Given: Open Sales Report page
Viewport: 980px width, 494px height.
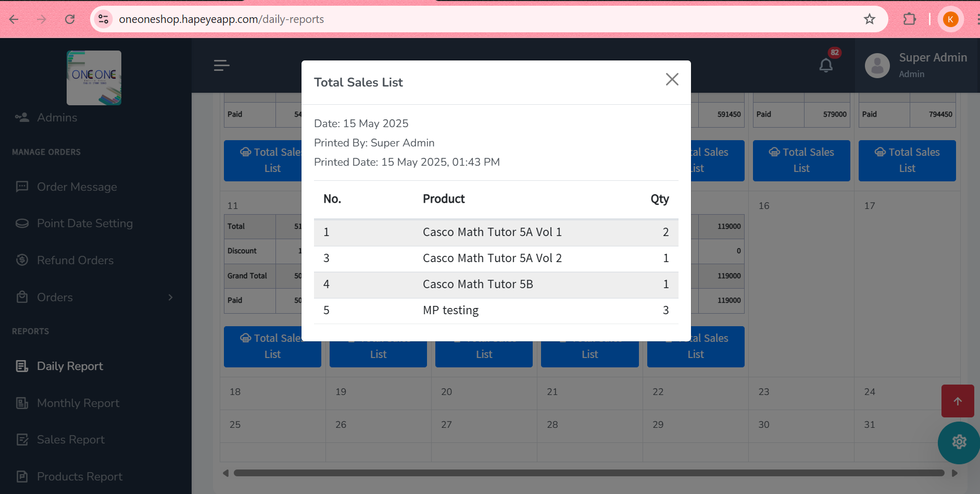Looking at the screenshot, I should coord(70,439).
